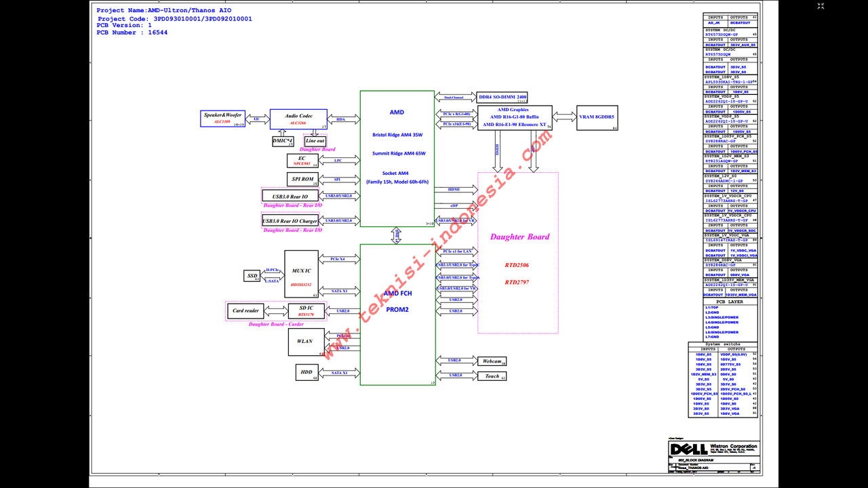Select the EC NPCE985 block
This screenshot has height=488, width=868.
pyautogui.click(x=303, y=161)
